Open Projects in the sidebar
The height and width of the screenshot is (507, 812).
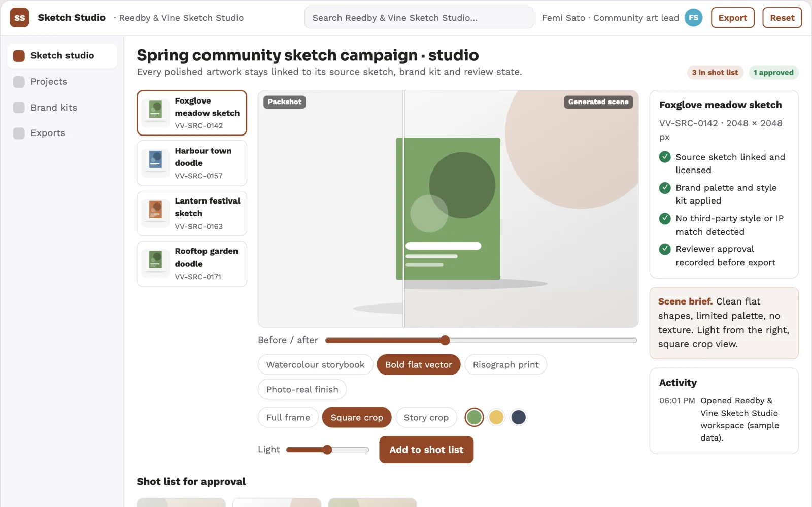click(62, 82)
